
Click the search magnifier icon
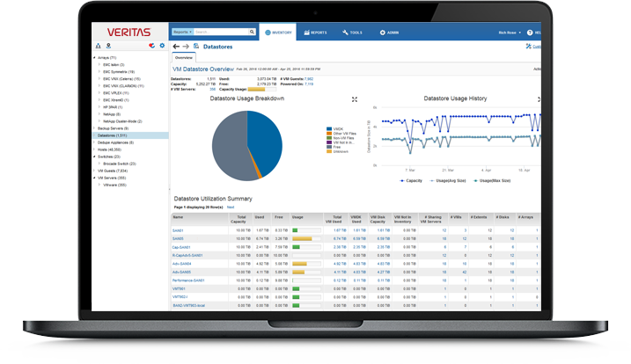point(252,32)
